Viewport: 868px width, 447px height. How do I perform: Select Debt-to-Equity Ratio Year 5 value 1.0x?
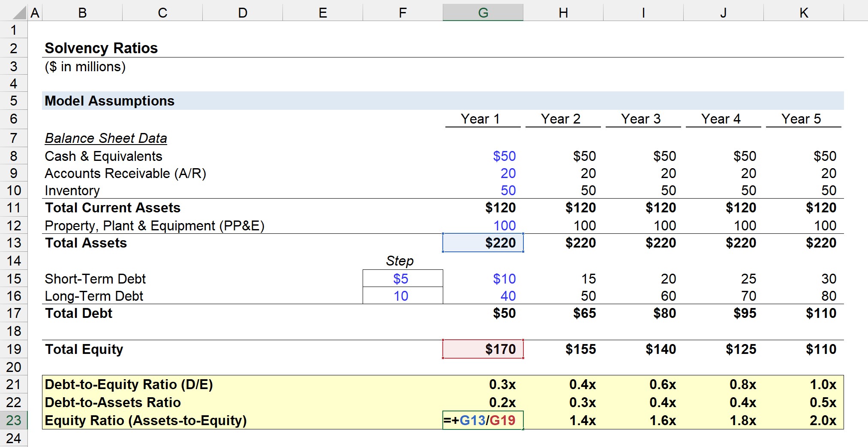(x=823, y=384)
